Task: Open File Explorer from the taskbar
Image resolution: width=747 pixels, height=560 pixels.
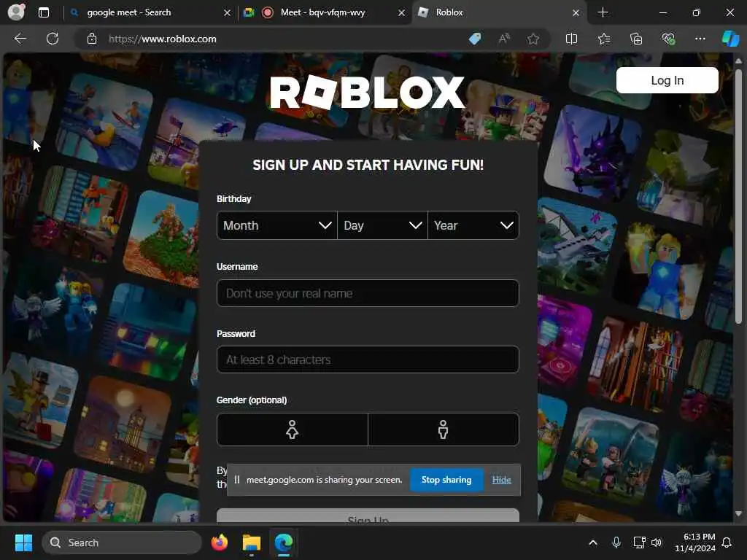Action: point(251,542)
